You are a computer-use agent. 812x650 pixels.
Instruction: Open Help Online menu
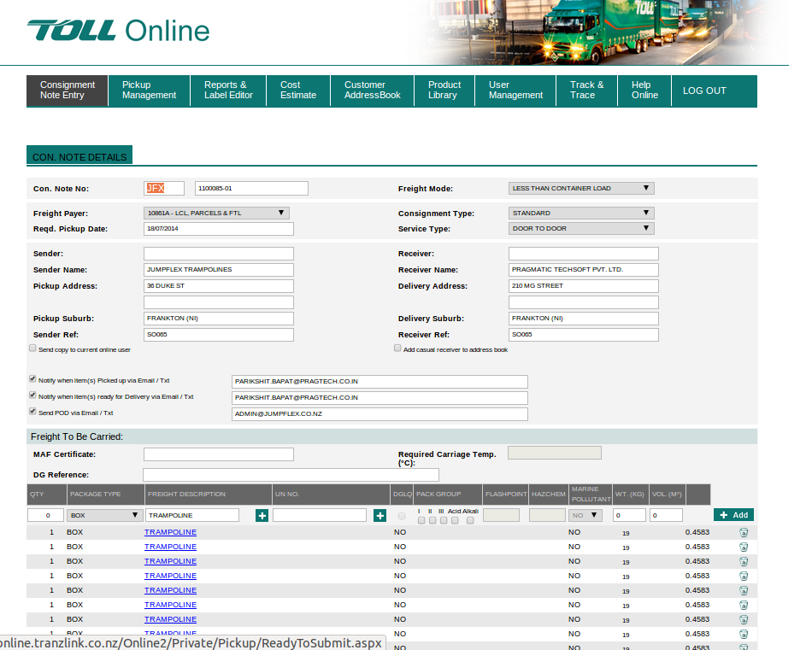point(644,91)
